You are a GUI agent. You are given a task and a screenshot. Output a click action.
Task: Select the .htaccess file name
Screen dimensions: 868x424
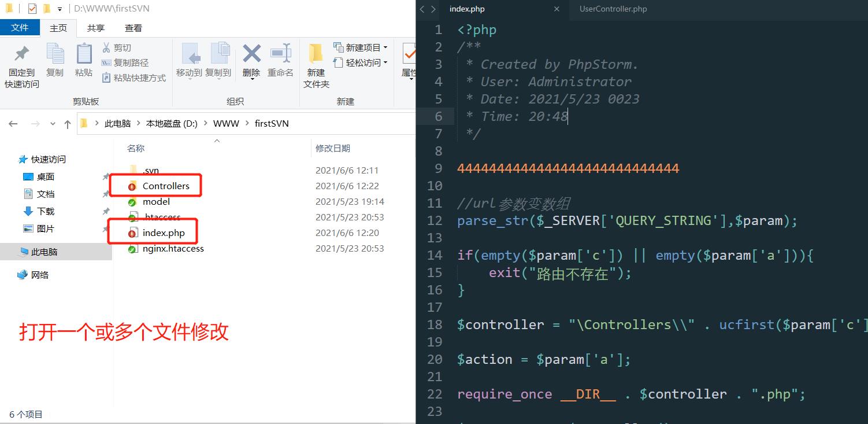[162, 217]
